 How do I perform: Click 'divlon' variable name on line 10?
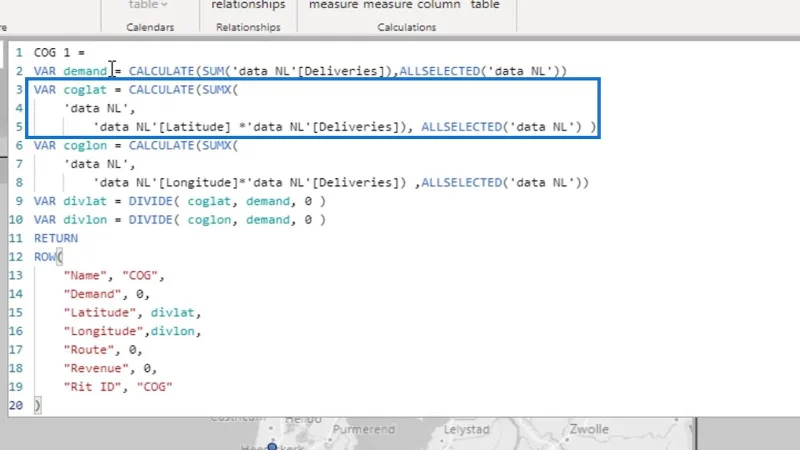85,220
